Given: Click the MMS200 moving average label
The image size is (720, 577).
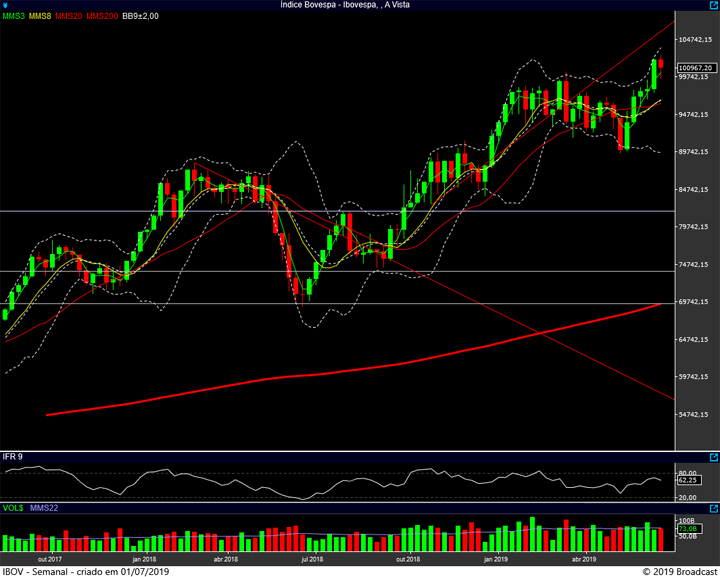Looking at the screenshot, I should coord(102,16).
